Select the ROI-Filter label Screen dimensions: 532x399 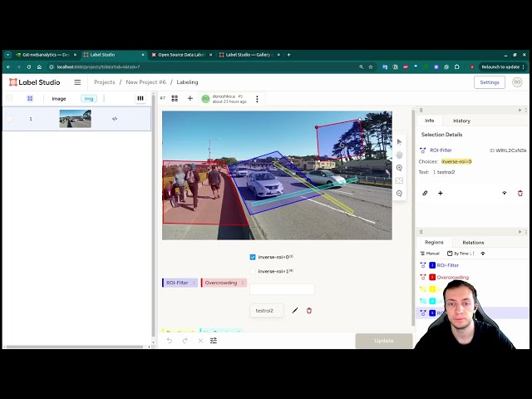(x=180, y=283)
